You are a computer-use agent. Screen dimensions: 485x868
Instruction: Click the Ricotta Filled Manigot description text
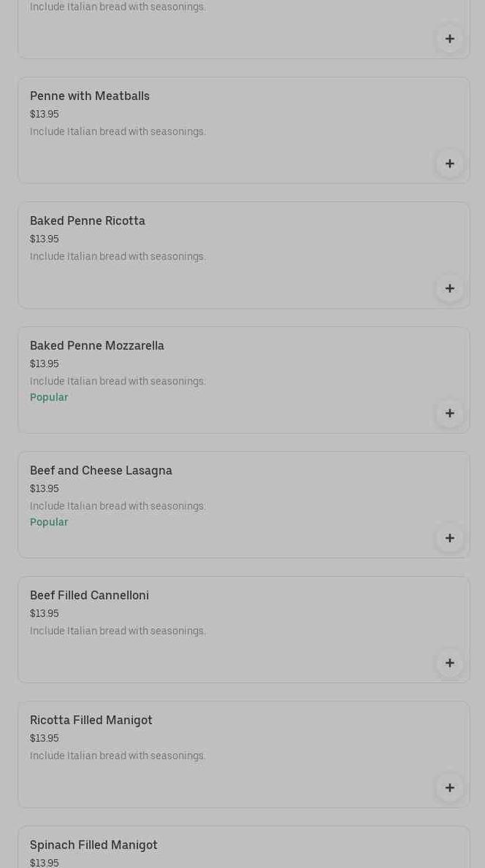tap(118, 756)
